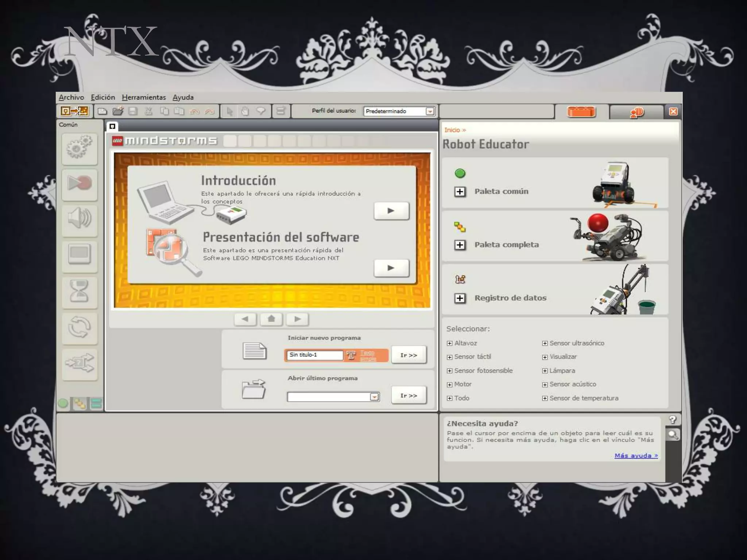Click Ir >> for new program
Viewport: 747px width, 560px height.
pyautogui.click(x=409, y=355)
